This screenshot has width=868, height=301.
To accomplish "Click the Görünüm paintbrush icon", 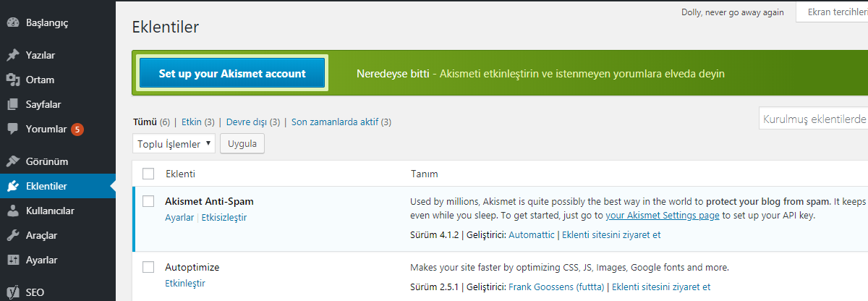I will [13, 161].
